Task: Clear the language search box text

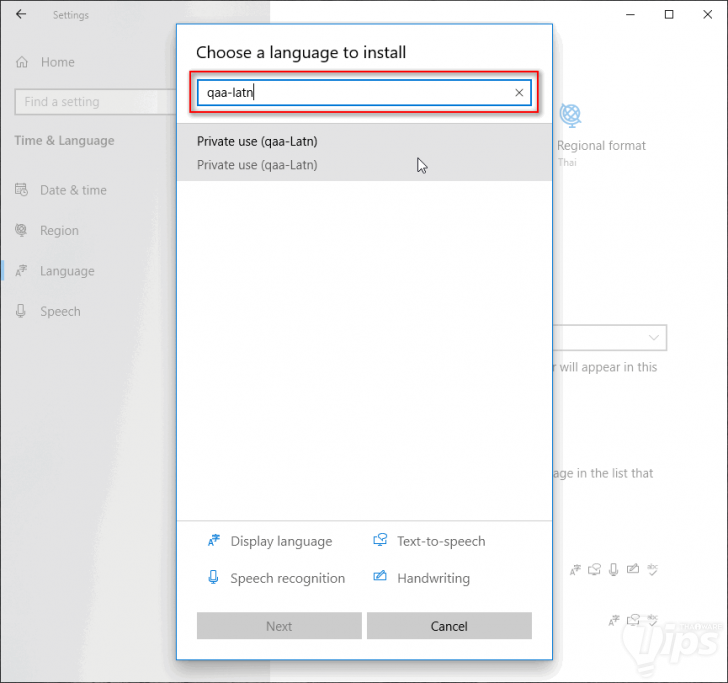Action: 519,93
